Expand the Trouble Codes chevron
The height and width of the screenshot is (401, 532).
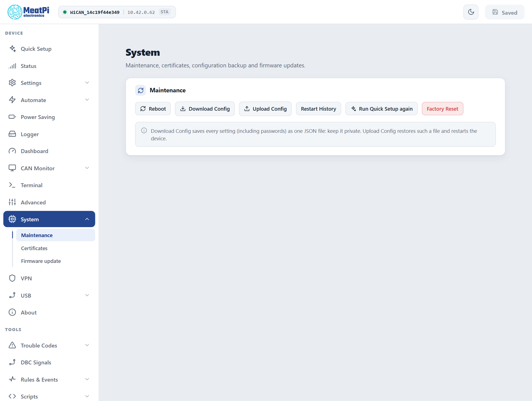(87, 345)
